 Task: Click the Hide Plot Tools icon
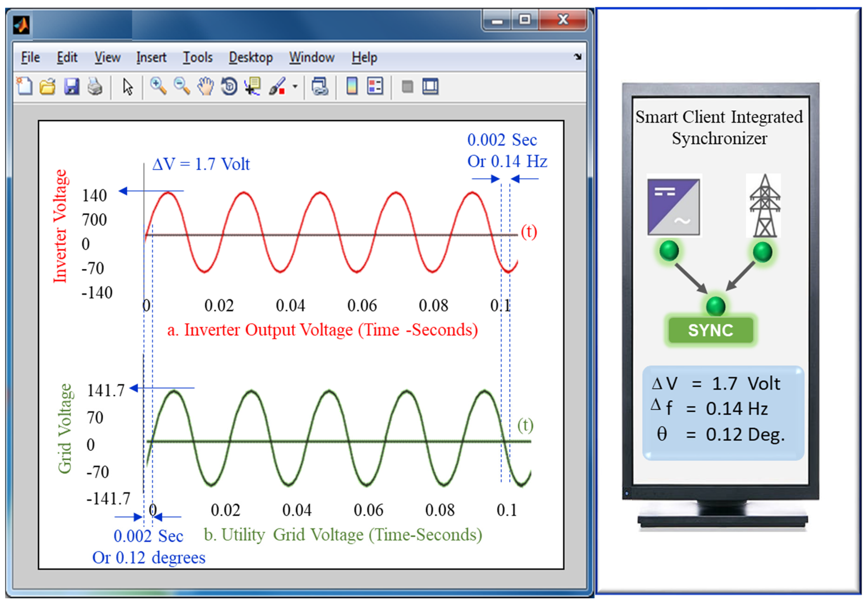pos(407,87)
